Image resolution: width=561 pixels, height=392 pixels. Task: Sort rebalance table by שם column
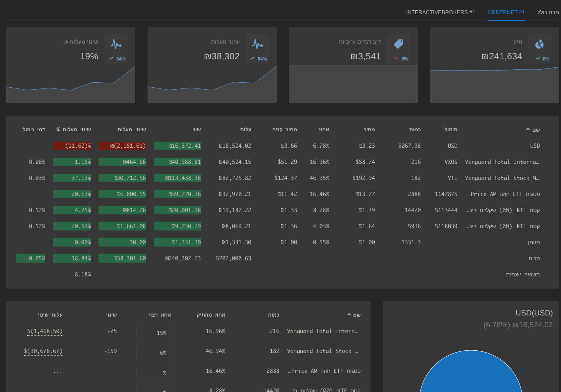pos(354,315)
